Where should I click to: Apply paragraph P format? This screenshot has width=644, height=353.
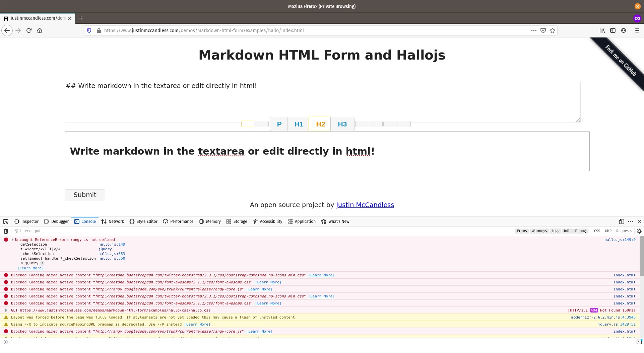point(279,124)
